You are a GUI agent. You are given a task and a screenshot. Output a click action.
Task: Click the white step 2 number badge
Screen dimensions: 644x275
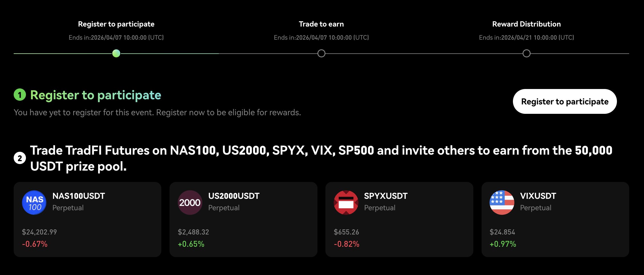point(20,158)
